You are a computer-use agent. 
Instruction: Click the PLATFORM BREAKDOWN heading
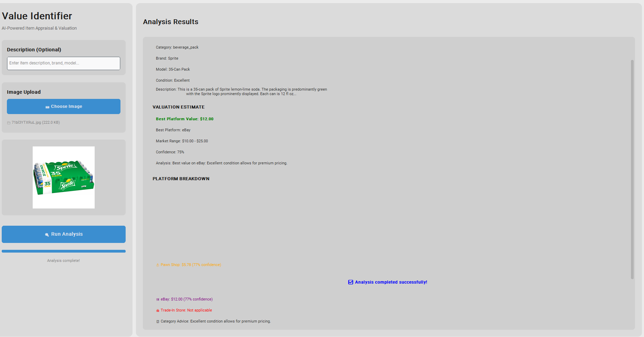181,179
